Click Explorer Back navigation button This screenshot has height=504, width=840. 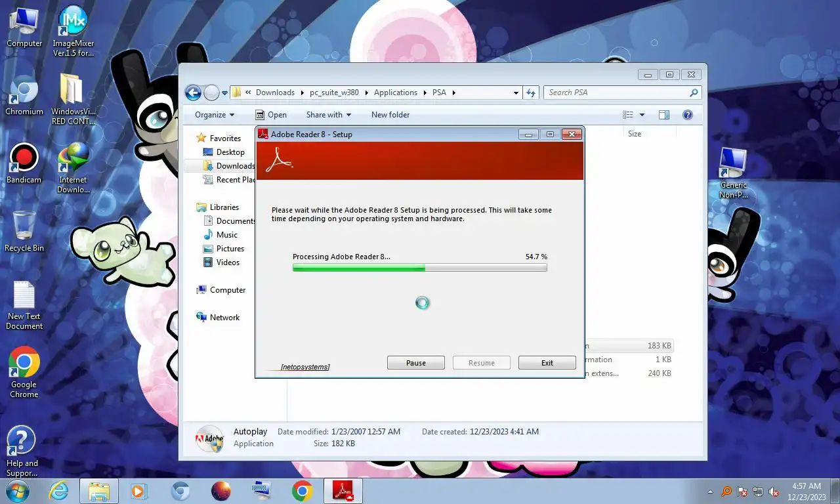coord(193,93)
